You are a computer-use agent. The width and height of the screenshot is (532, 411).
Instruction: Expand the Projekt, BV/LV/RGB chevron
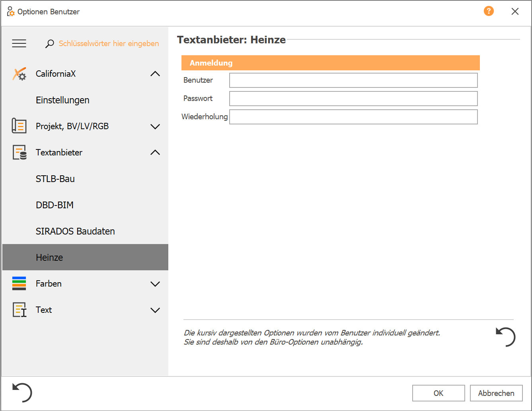click(155, 126)
